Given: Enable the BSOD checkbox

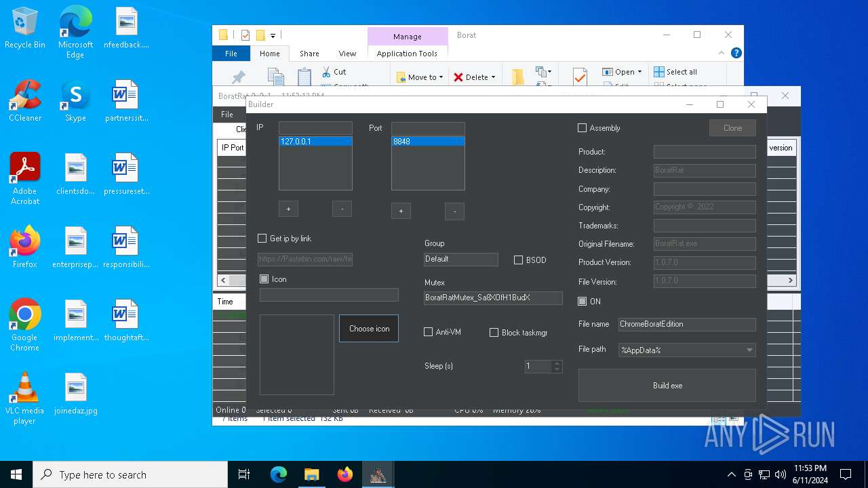Looking at the screenshot, I should (x=518, y=260).
